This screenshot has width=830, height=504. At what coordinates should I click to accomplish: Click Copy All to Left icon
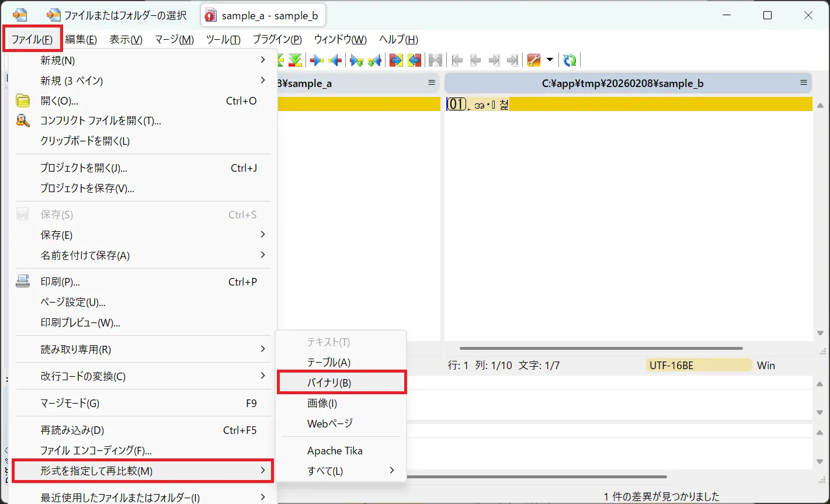(x=414, y=60)
